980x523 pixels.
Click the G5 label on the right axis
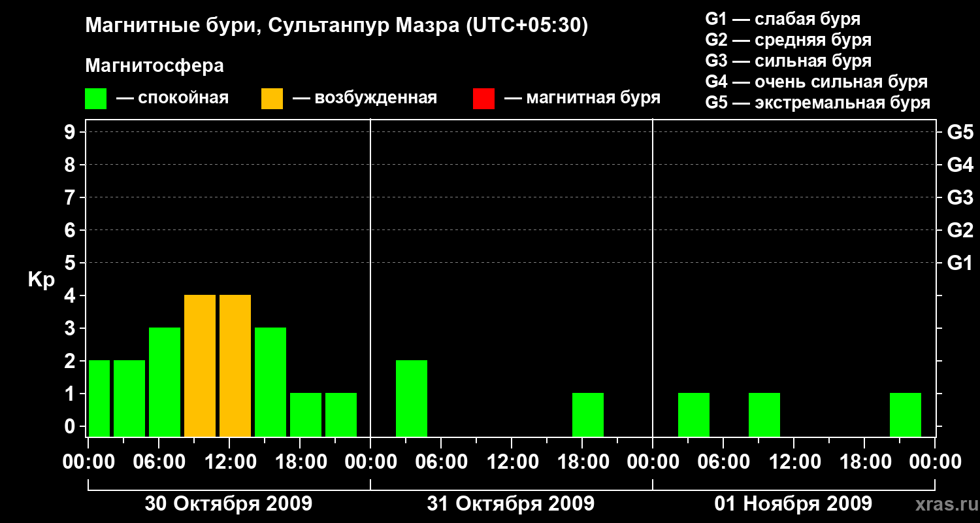tap(960, 133)
